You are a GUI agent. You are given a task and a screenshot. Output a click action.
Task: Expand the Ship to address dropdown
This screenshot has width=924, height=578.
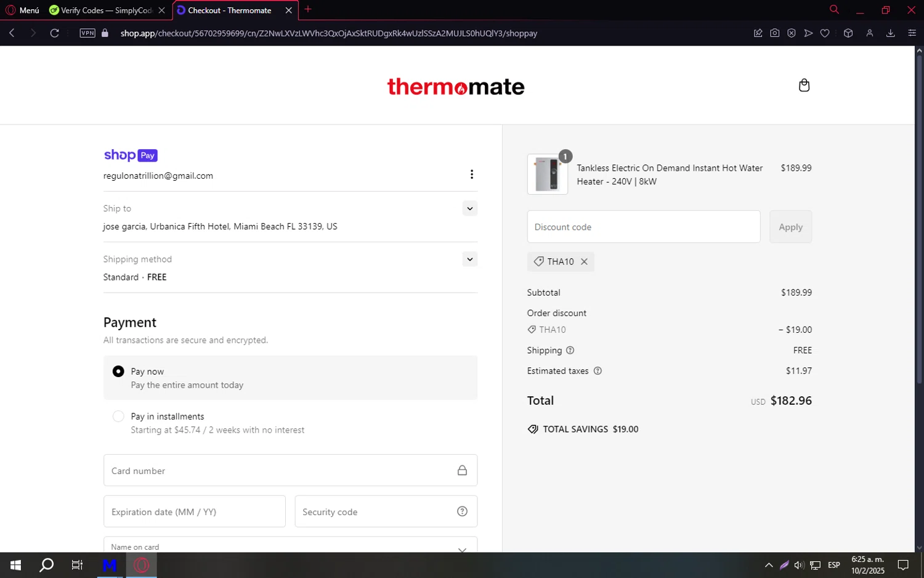[x=470, y=208]
